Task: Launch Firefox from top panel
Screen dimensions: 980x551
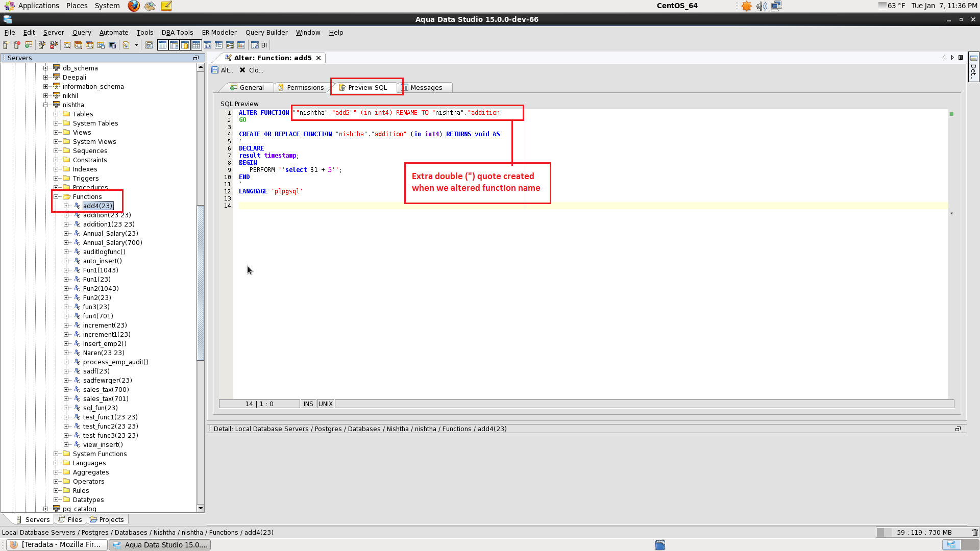Action: pyautogui.click(x=134, y=6)
